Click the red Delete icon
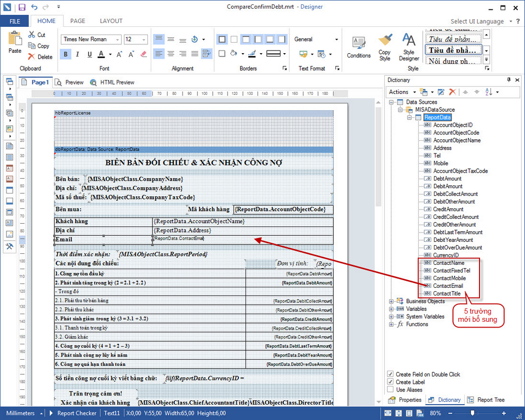The image size is (525, 420). click(x=31, y=56)
